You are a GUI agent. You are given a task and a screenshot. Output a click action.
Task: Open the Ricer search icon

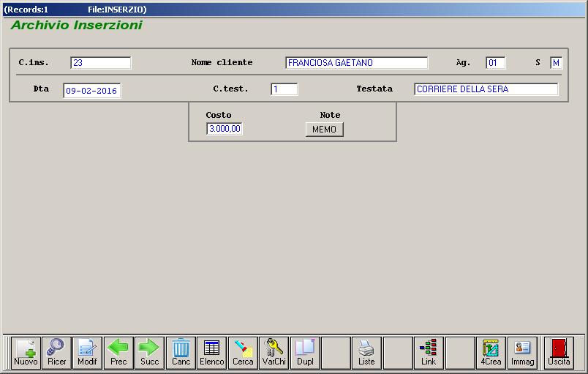(56, 353)
